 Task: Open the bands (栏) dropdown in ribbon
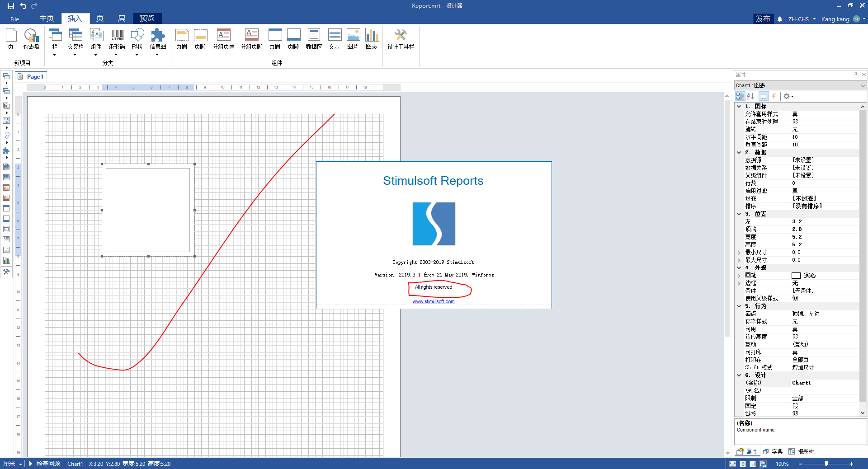[x=55, y=42]
